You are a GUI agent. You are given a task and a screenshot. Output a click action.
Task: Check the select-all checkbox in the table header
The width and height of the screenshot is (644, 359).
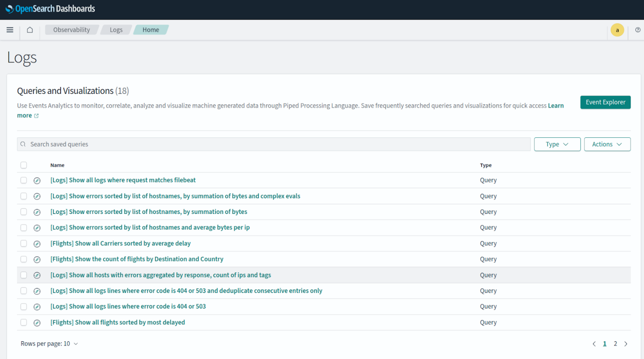tap(23, 165)
